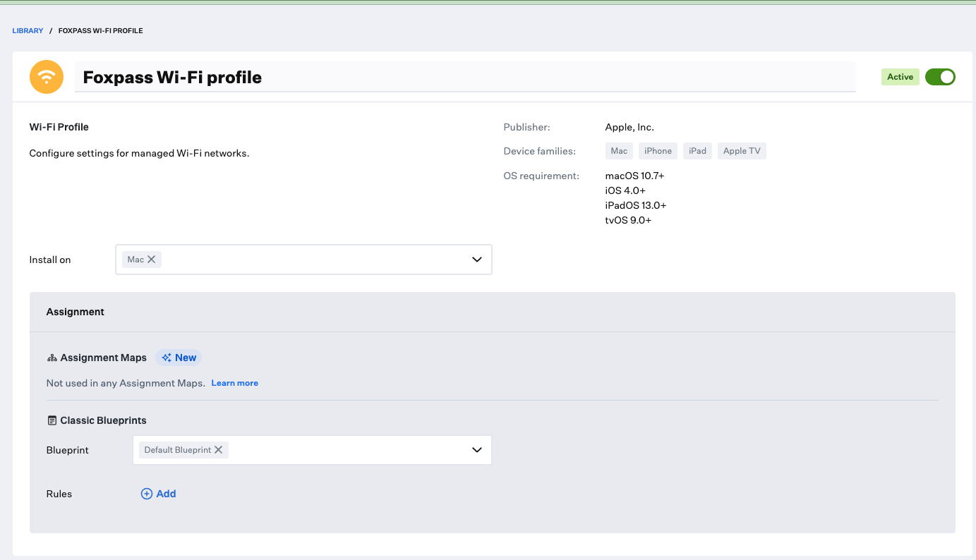Click the OS requirement: label
The width and height of the screenshot is (976, 560).
pos(541,176)
